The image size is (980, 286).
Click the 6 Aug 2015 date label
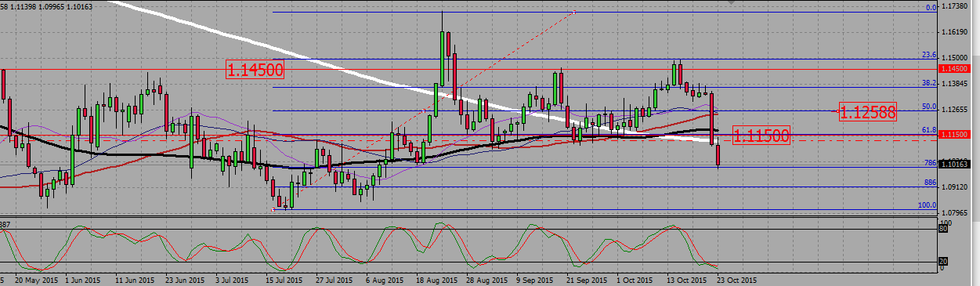click(x=384, y=280)
